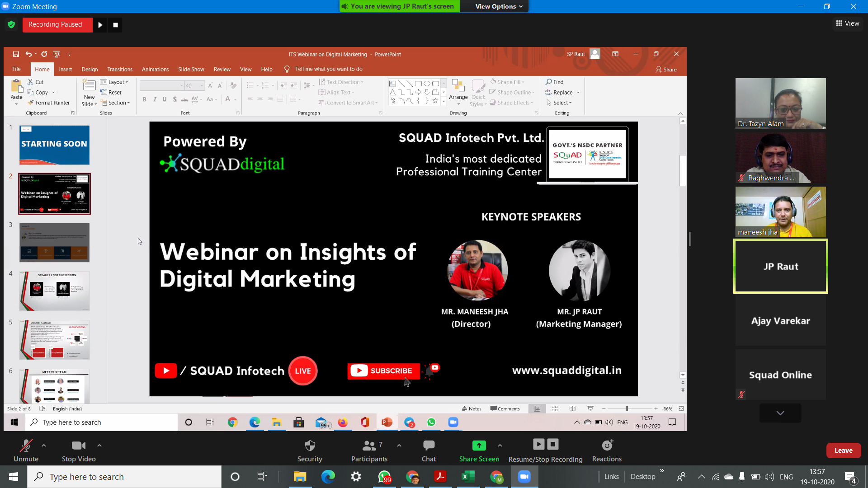This screenshot has height=488, width=868.
Task: Switch to Slide Sorter view
Action: [x=555, y=408]
